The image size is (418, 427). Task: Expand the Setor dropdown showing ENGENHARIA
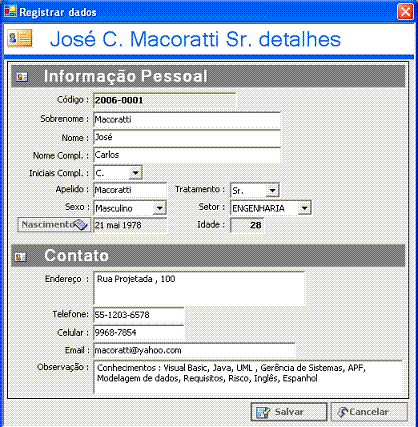click(304, 208)
